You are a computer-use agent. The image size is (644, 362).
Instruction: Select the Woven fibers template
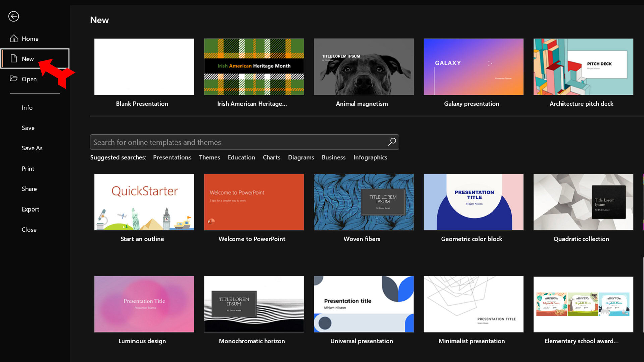click(x=364, y=202)
